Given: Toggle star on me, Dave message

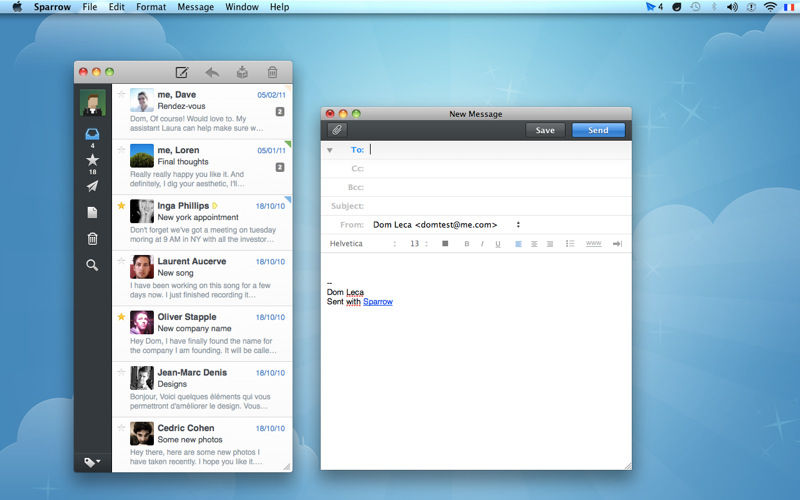Looking at the screenshot, I should (x=121, y=94).
